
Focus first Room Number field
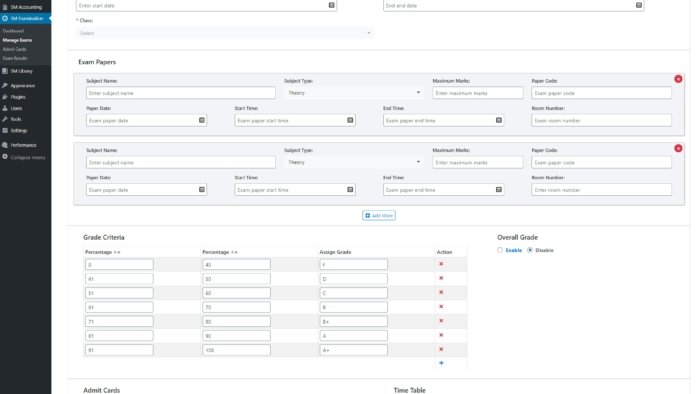pyautogui.click(x=601, y=120)
